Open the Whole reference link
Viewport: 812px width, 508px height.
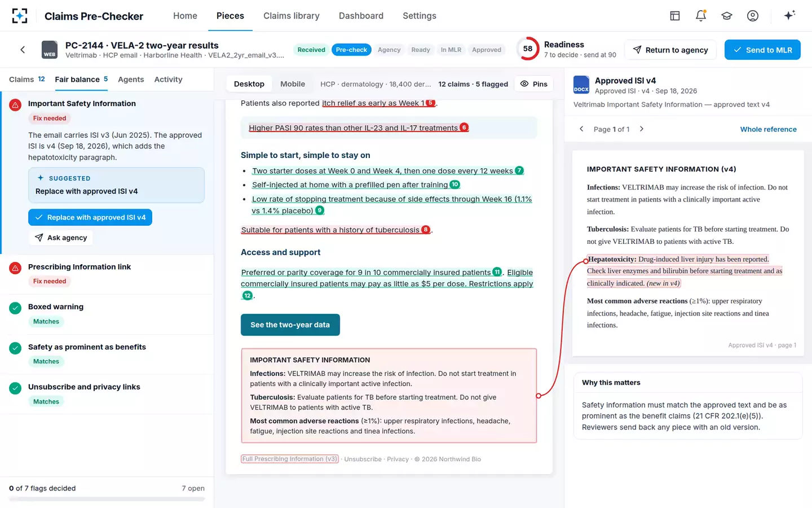(x=768, y=129)
